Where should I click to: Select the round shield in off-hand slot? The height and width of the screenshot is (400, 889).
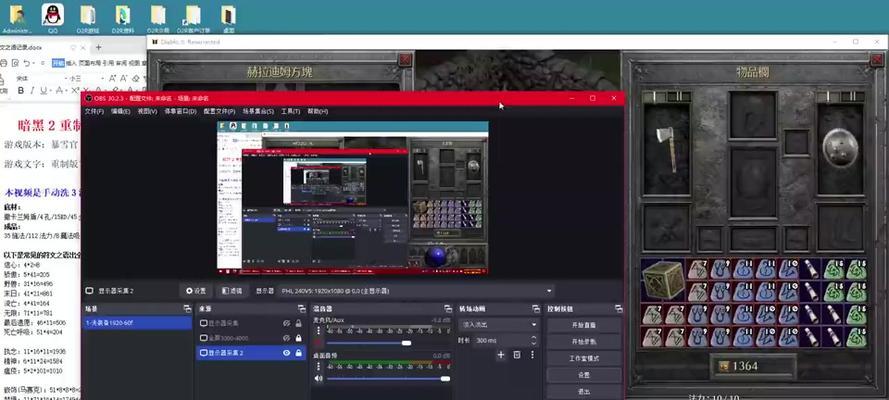[x=841, y=148]
